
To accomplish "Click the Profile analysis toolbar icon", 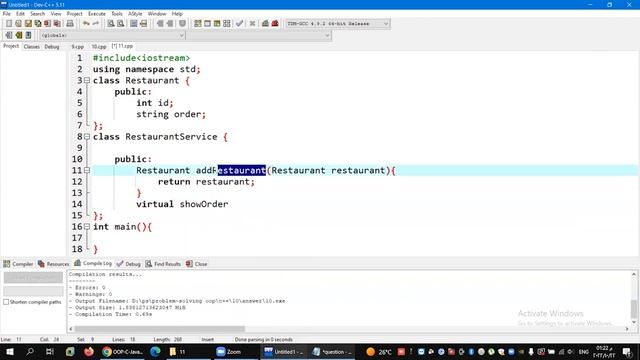I will pyautogui.click(x=265, y=24).
